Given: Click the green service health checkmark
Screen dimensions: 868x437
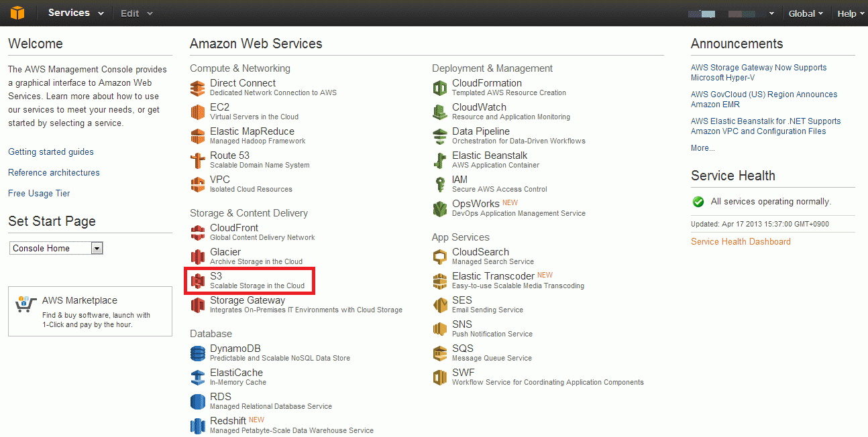Looking at the screenshot, I should pyautogui.click(x=698, y=202).
